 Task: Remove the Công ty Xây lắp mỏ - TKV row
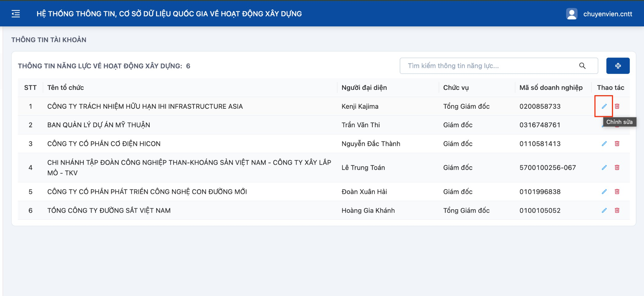tap(617, 167)
